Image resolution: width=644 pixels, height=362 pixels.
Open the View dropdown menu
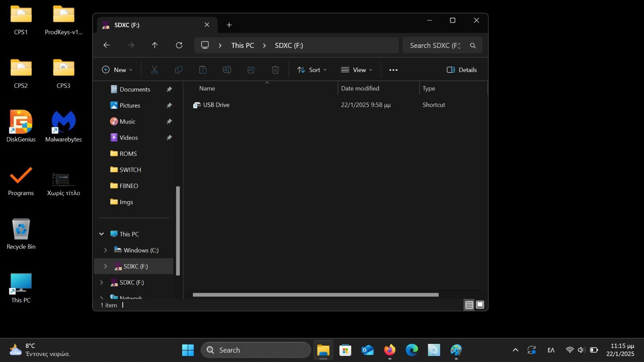pyautogui.click(x=357, y=70)
